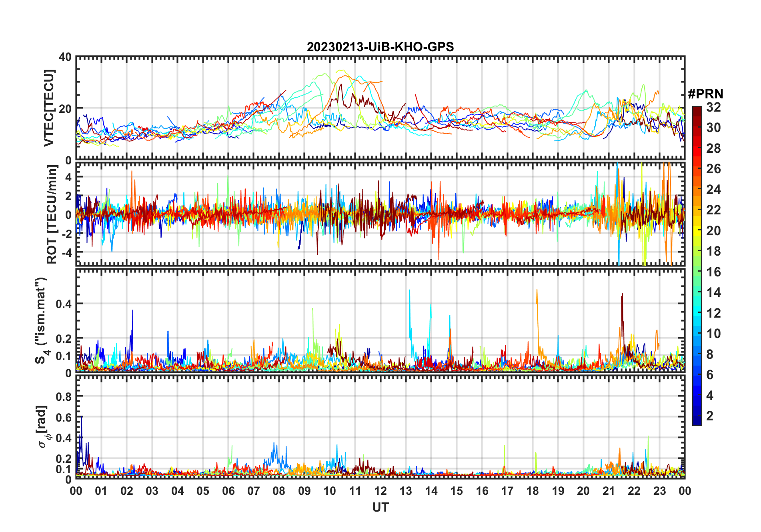The width and height of the screenshot is (761, 532).
Task: Click x-axis tick label 23
Action: (659, 491)
